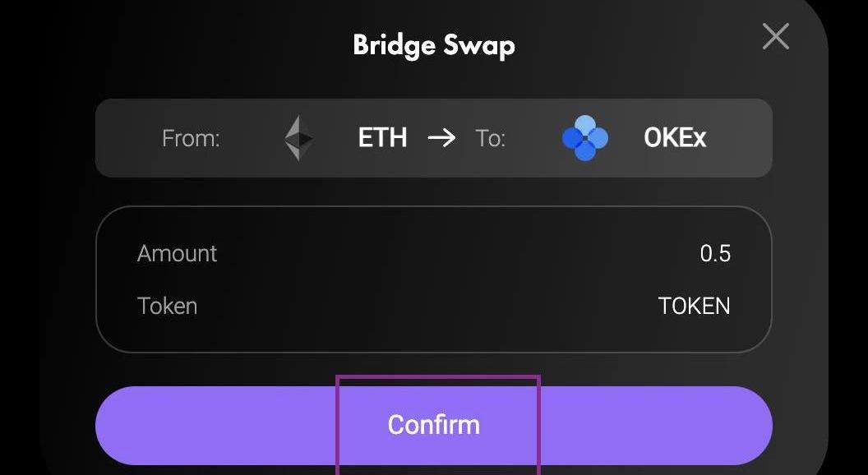Viewport: 868px width, 475px height.
Task: Click the "To:" label
Action: (490, 138)
